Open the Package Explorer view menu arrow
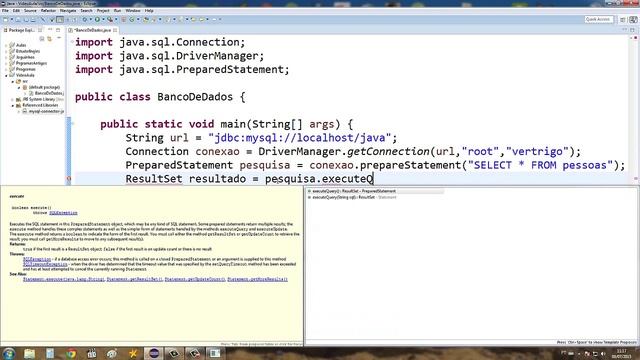The image size is (640, 360). click(x=59, y=38)
